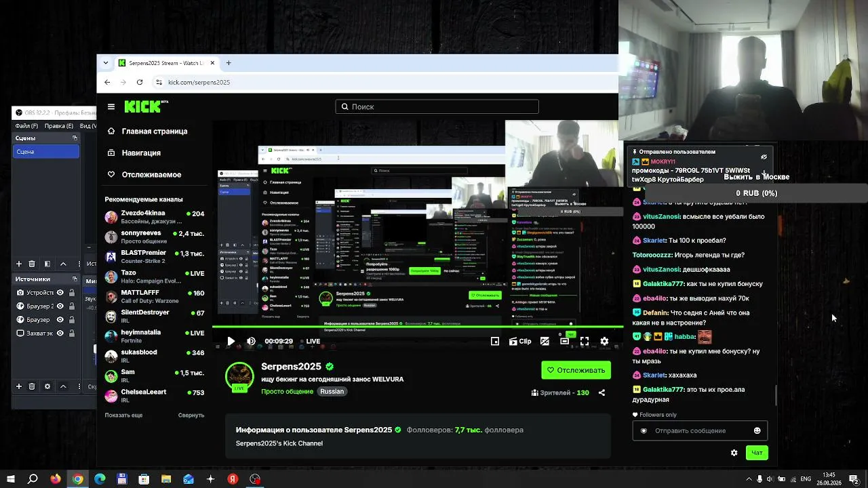Create a Clip from the stream
This screenshot has height=488, width=868.
point(520,342)
